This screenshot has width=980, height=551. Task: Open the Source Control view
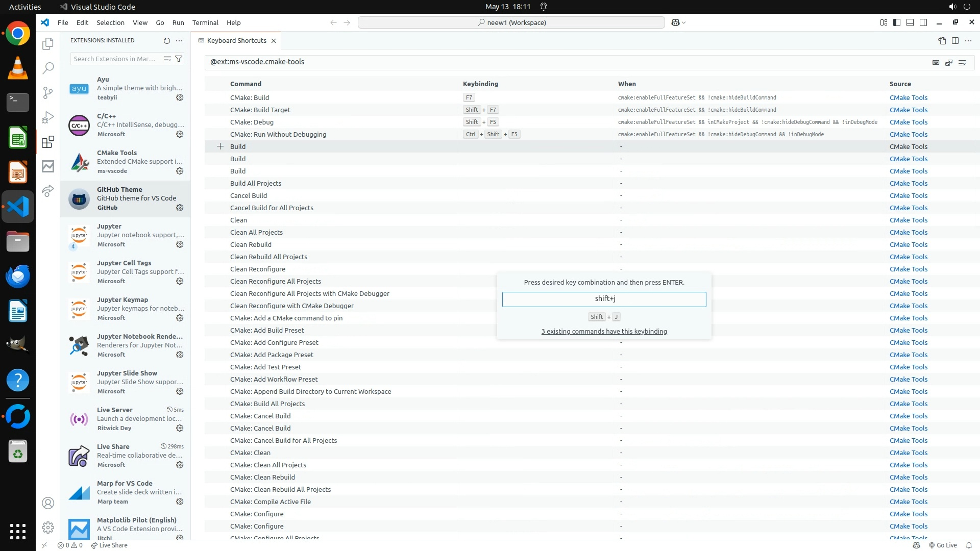[48, 92]
